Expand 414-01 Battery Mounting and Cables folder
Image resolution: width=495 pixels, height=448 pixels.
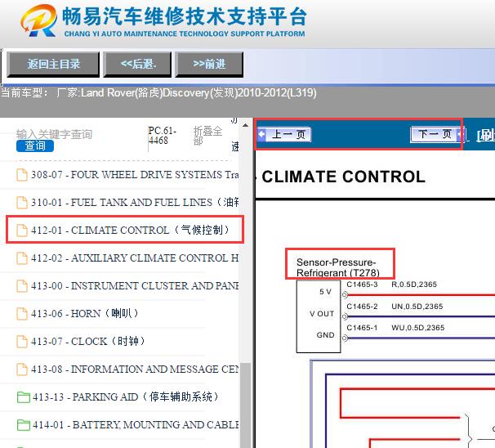click(x=136, y=424)
